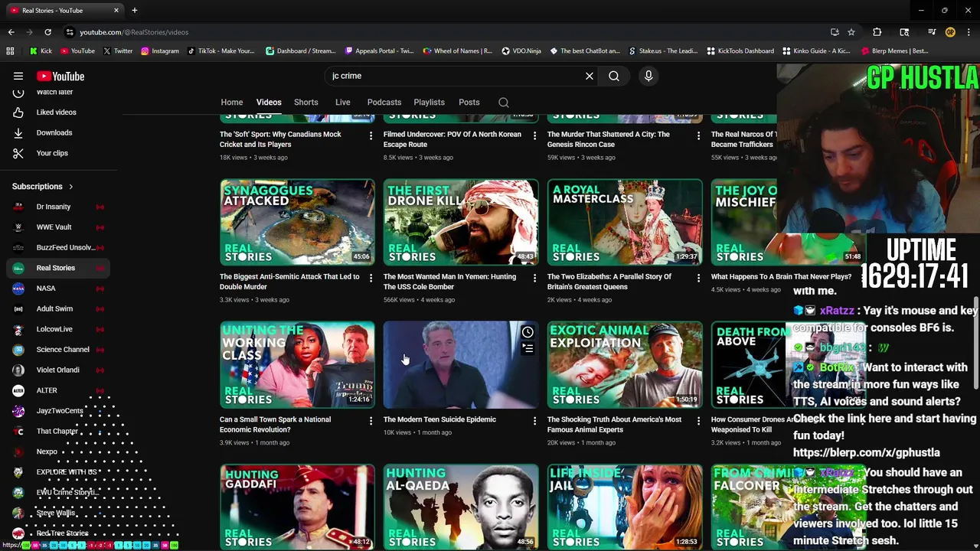980x551 pixels.
Task: Open the Chrome three-dot menu
Action: tap(969, 32)
